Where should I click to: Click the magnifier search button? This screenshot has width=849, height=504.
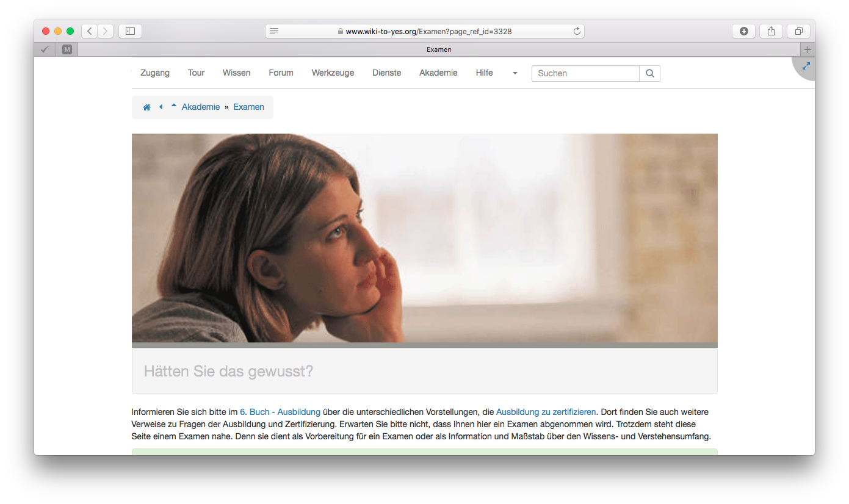(649, 73)
